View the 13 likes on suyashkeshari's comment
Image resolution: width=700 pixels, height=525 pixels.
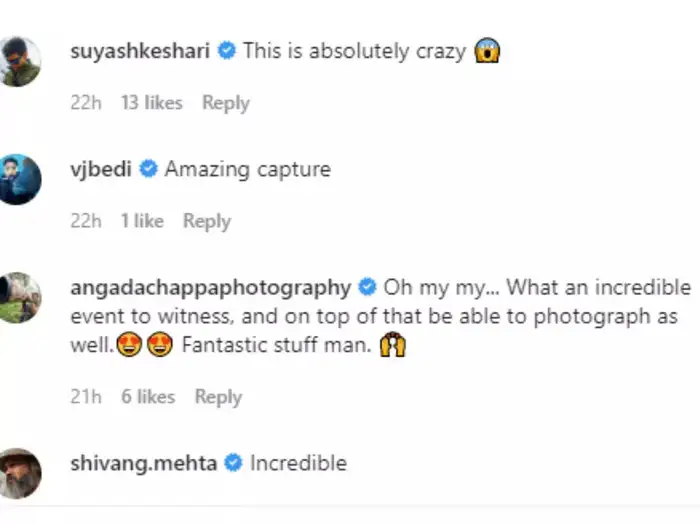[x=152, y=103]
